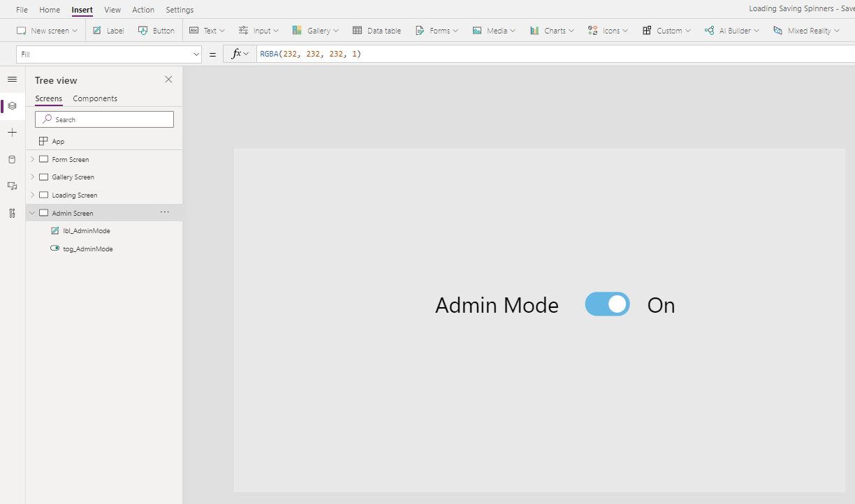This screenshot has height=504, width=855.
Task: Open the Insert pane from the left rail
Action: click(x=12, y=132)
